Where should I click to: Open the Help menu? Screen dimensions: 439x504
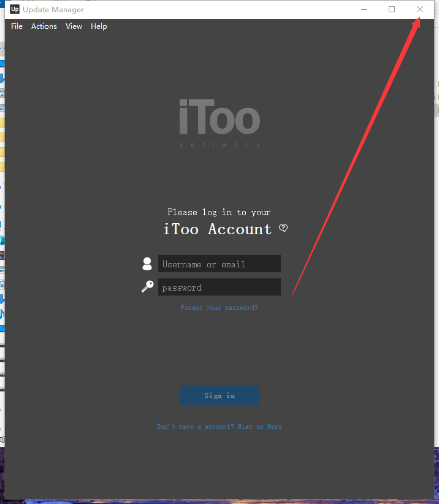point(99,26)
